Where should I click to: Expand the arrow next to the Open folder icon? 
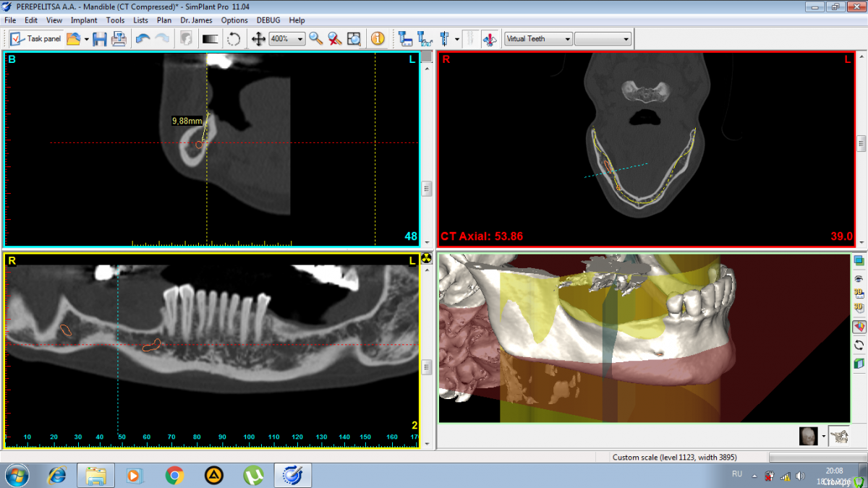click(86, 39)
